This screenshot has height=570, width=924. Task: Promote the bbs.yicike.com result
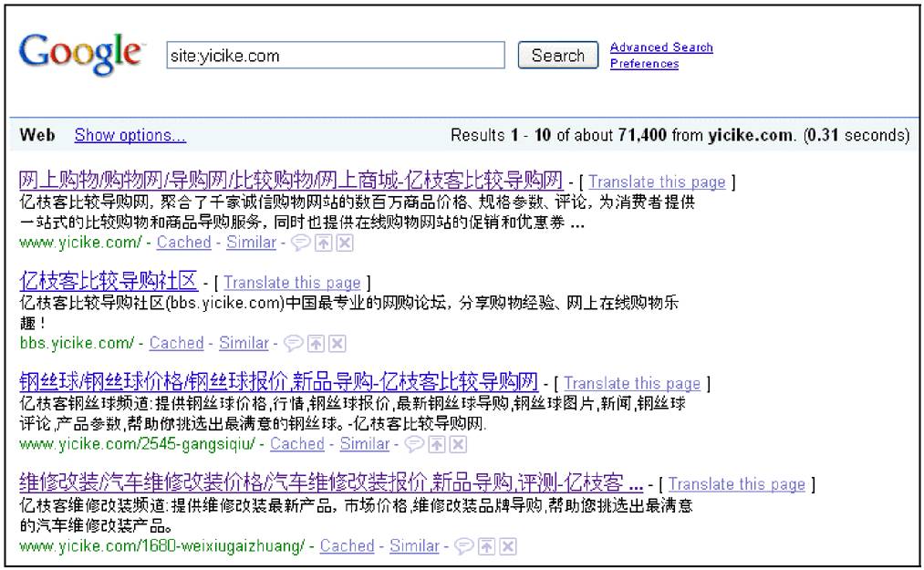pyautogui.click(x=316, y=344)
